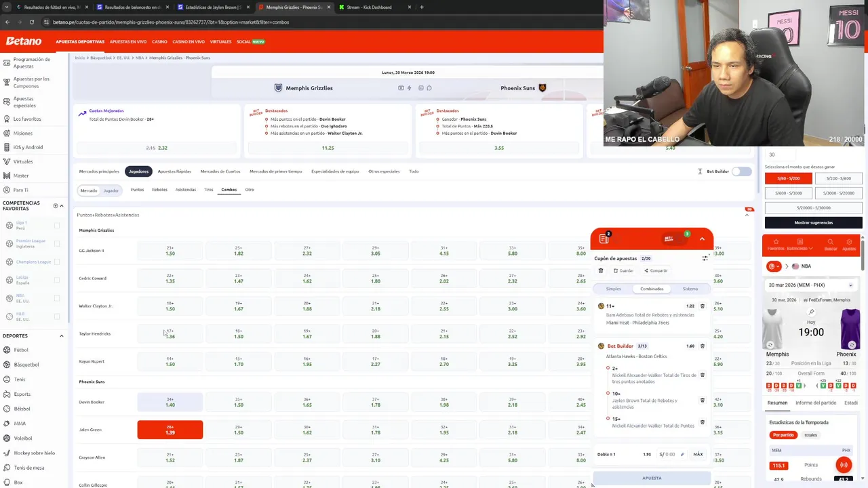Click the bet slip receipt icon
This screenshot has height=488, width=868.
604,239
